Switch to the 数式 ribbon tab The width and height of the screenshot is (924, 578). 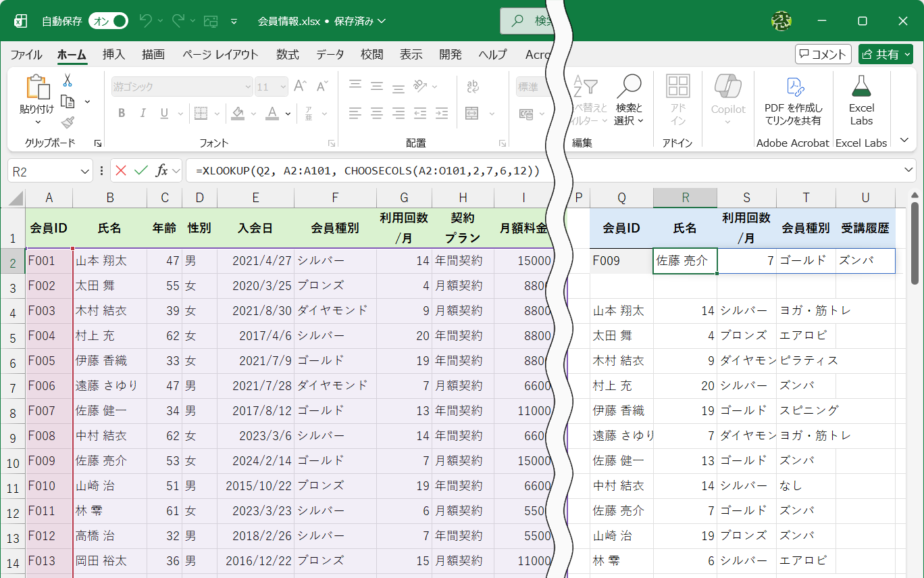click(286, 55)
